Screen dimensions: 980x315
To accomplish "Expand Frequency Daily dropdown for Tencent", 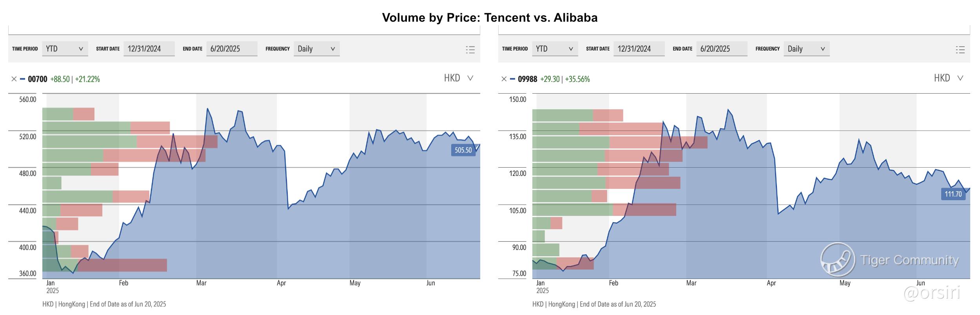I will 316,49.
